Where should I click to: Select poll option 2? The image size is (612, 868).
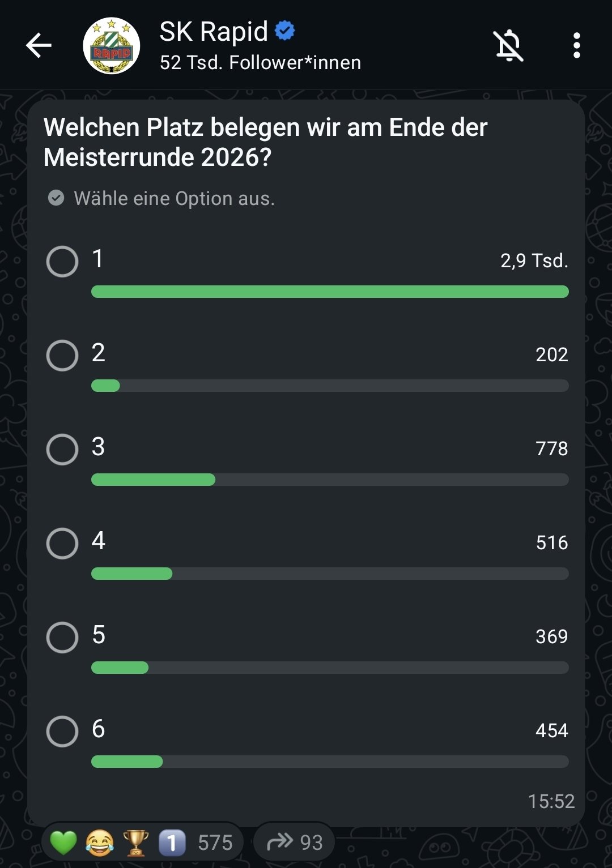point(62,356)
